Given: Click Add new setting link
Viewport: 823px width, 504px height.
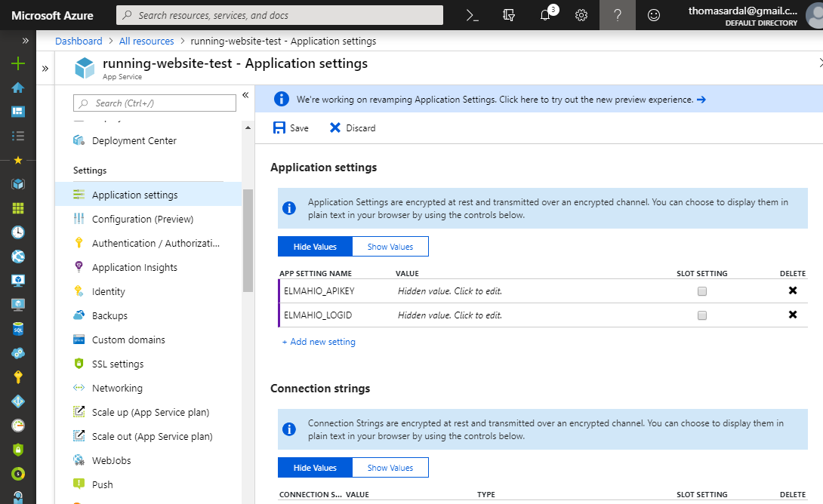Looking at the screenshot, I should pyautogui.click(x=319, y=342).
